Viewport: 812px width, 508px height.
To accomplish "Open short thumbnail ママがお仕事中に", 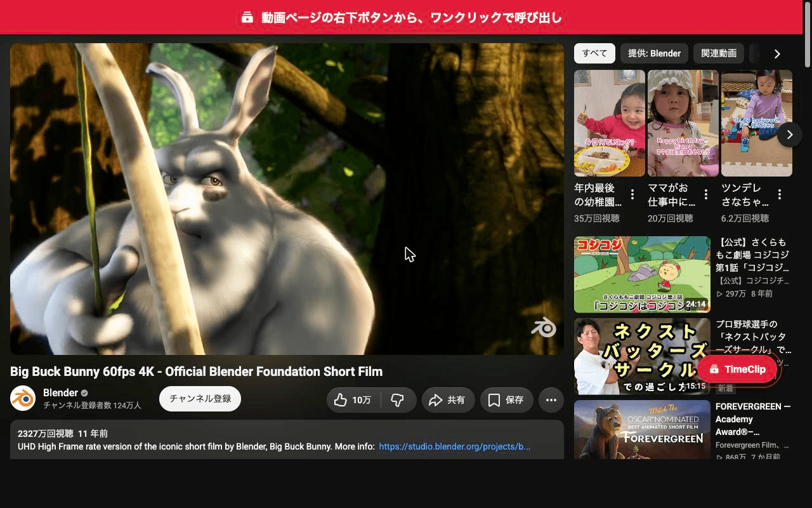I will (x=683, y=123).
